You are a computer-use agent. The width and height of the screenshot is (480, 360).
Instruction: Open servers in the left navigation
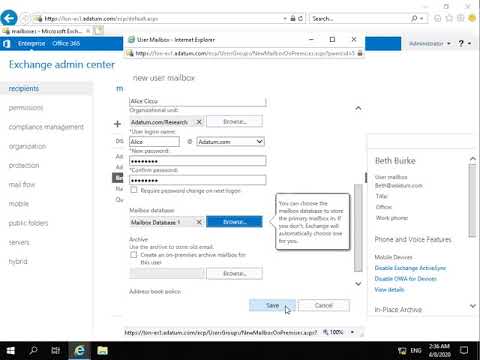pos(19,242)
